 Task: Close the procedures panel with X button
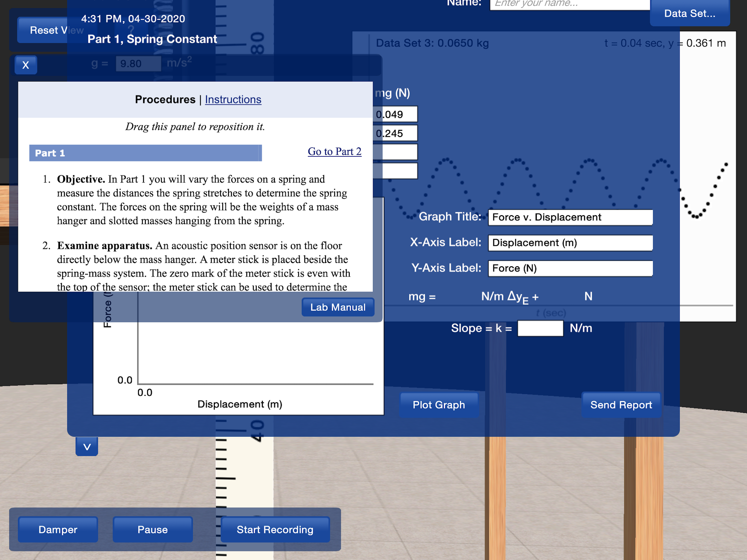[26, 65]
